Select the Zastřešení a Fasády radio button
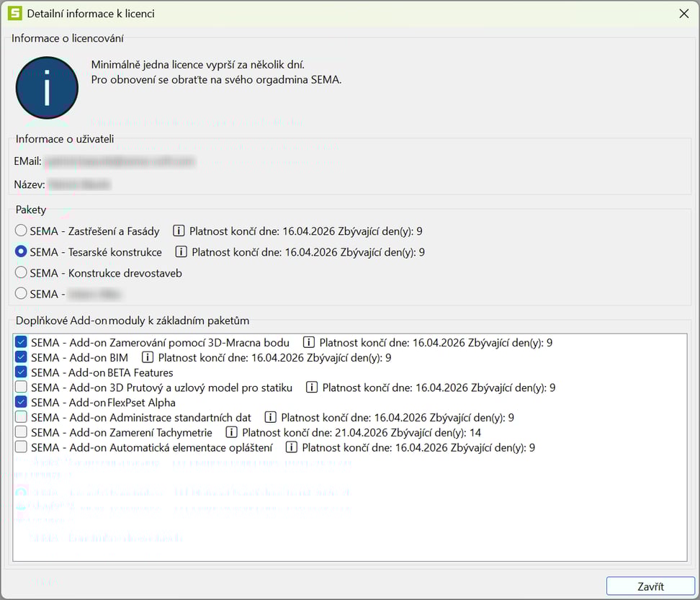Viewport: 700px width, 600px height. point(22,231)
